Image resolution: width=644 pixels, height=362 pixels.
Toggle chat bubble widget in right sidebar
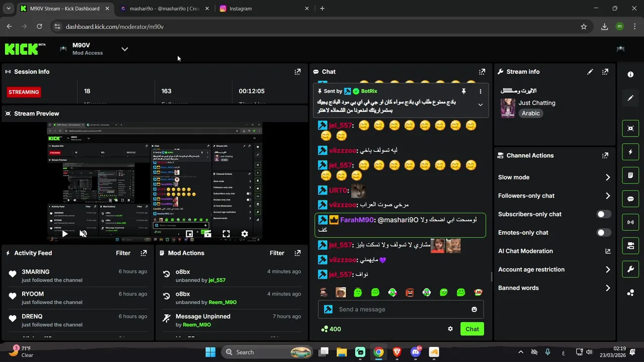point(630,199)
